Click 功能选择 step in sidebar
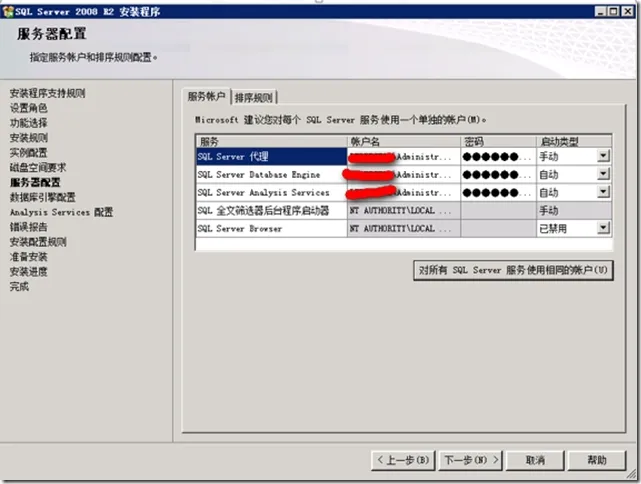Image resolution: width=641 pixels, height=484 pixels. [x=29, y=123]
